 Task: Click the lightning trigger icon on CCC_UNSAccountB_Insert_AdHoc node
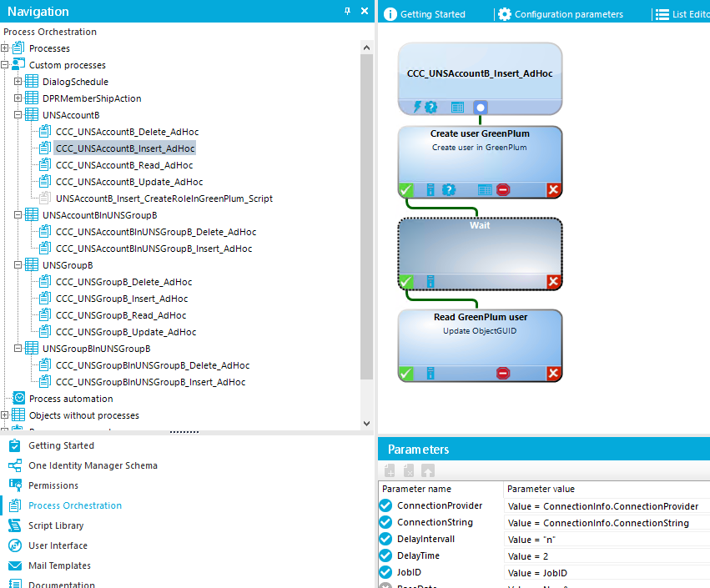(x=417, y=107)
